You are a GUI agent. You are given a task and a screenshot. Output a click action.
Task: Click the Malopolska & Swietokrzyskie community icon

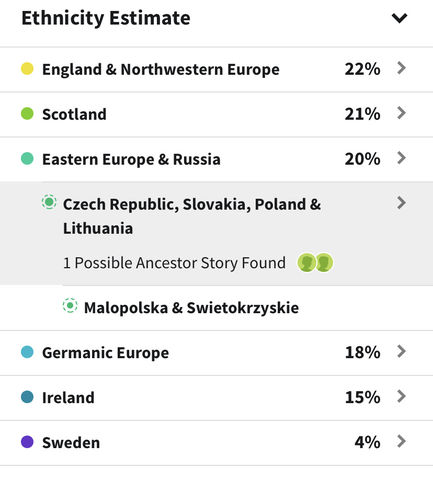(70, 305)
